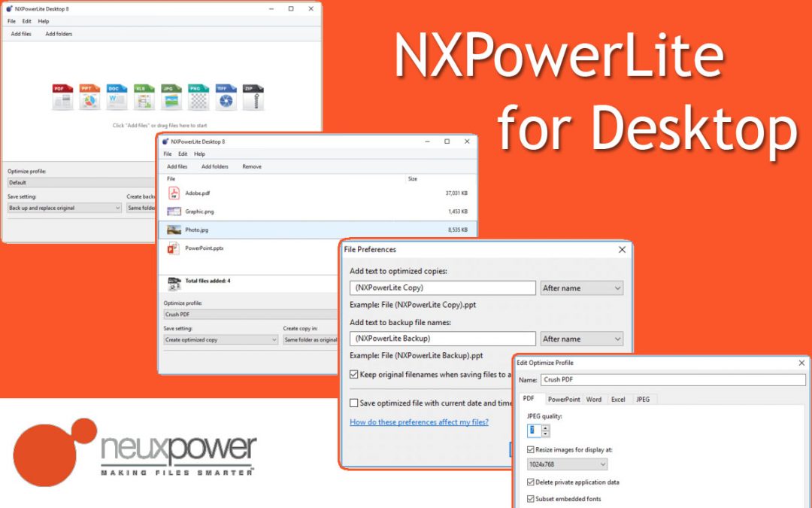Click the Adobe.pdf file icon
Screen dimensions: 812x508
click(174, 193)
